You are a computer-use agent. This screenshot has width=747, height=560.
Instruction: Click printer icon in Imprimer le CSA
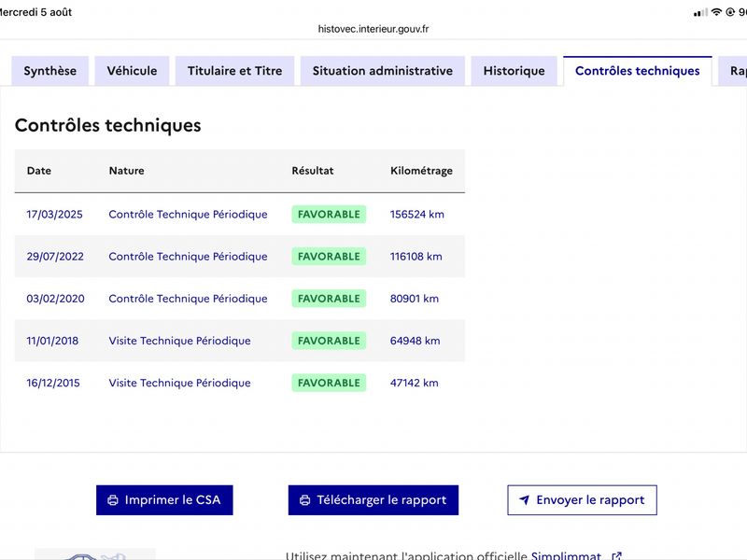point(113,500)
